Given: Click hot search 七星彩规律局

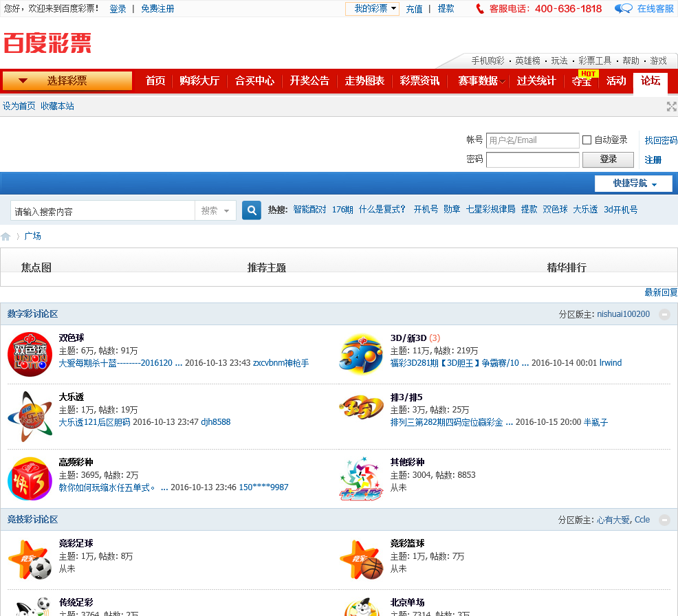Looking at the screenshot, I should pyautogui.click(x=490, y=210).
